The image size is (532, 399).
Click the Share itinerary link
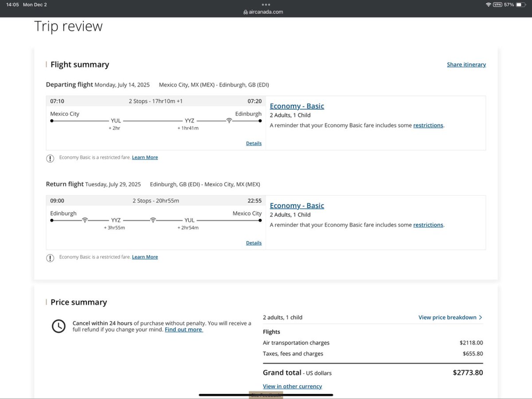[466, 64]
